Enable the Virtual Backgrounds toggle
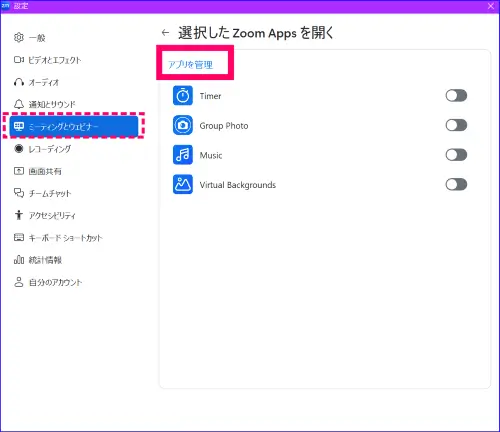Screen dimensions: 500x432 coord(456,184)
